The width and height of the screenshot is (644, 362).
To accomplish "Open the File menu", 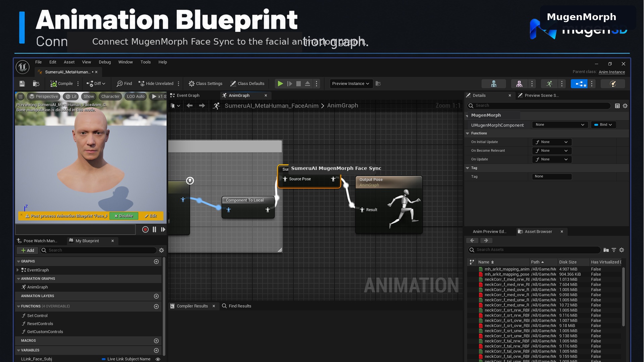I will tap(39, 62).
